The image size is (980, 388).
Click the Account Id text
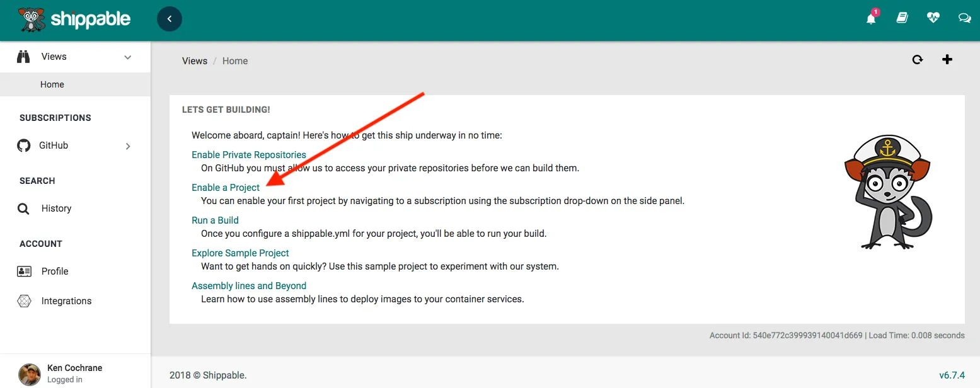[x=786, y=336]
